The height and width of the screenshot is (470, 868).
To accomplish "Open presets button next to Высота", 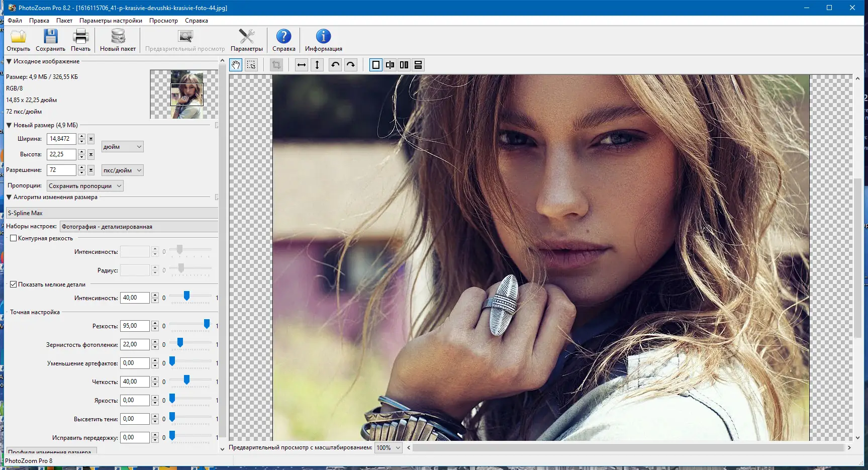I will 91,154.
